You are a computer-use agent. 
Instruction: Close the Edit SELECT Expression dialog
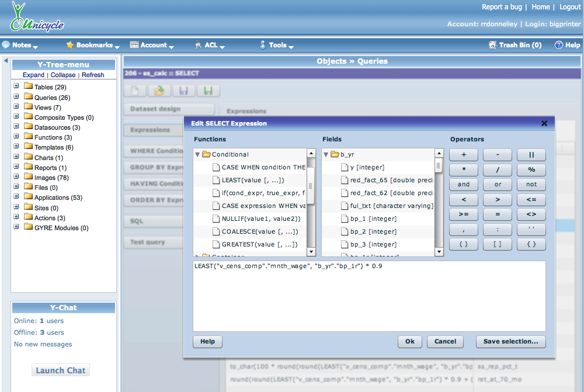pyautogui.click(x=544, y=123)
